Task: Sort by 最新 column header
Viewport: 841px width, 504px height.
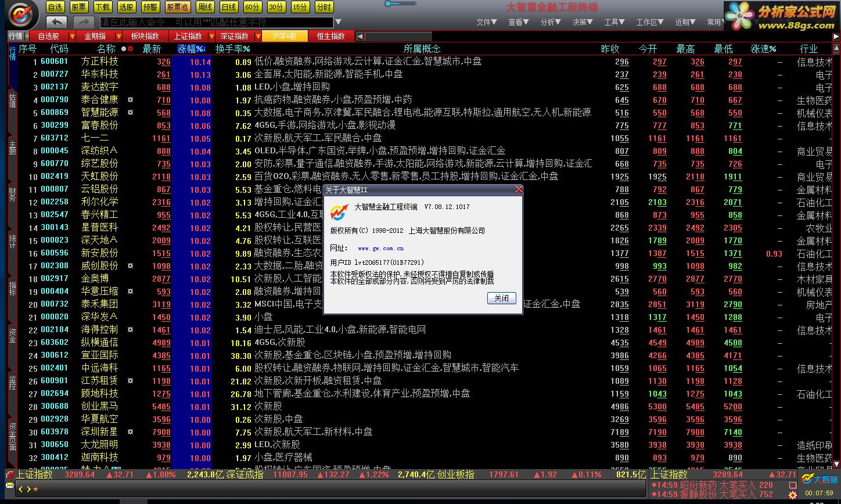Action: coord(152,49)
